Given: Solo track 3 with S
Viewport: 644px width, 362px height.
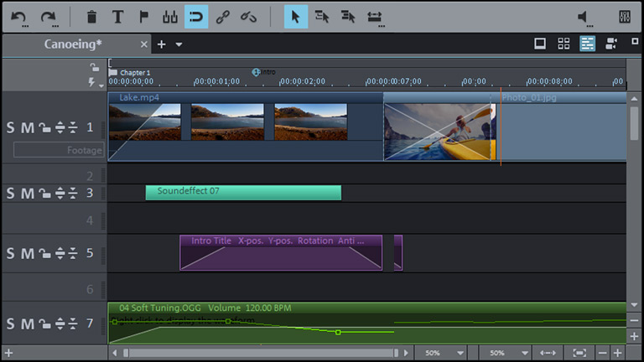Looking at the screenshot, I should (10, 194).
